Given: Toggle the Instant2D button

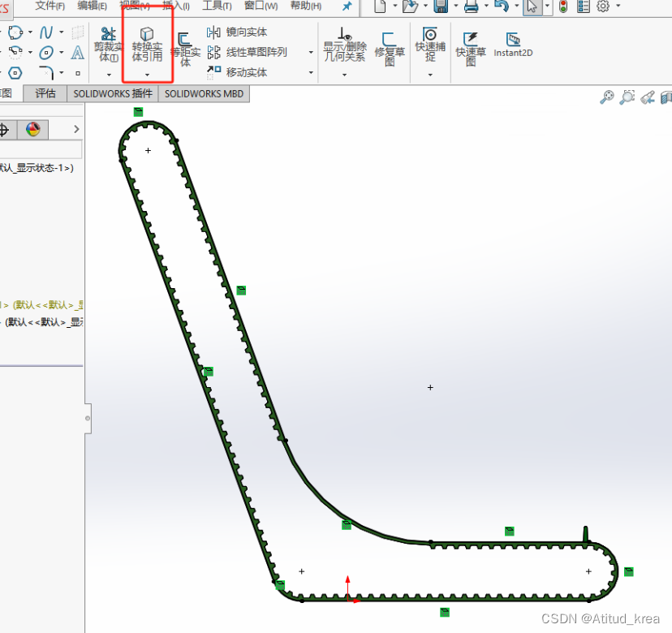Looking at the screenshot, I should (x=513, y=45).
